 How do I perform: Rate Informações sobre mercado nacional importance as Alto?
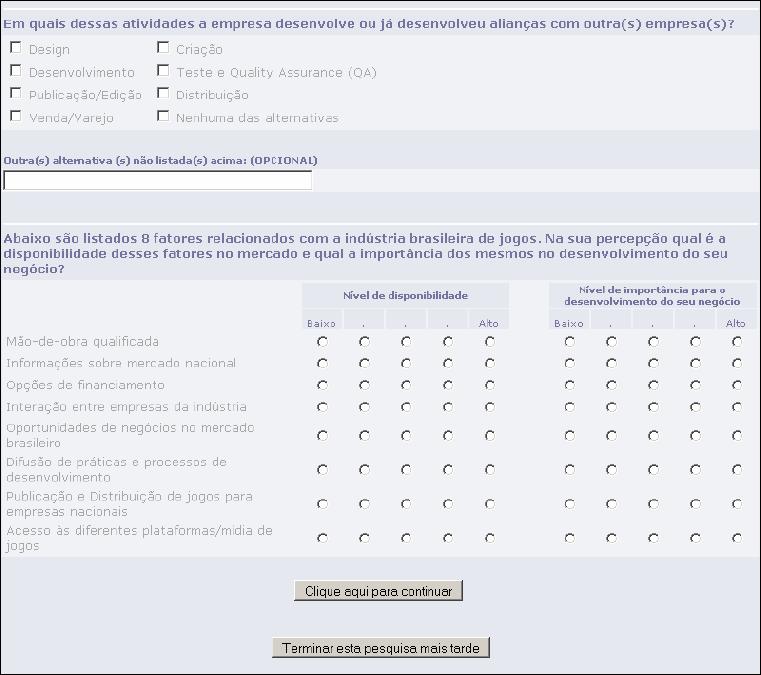737,363
